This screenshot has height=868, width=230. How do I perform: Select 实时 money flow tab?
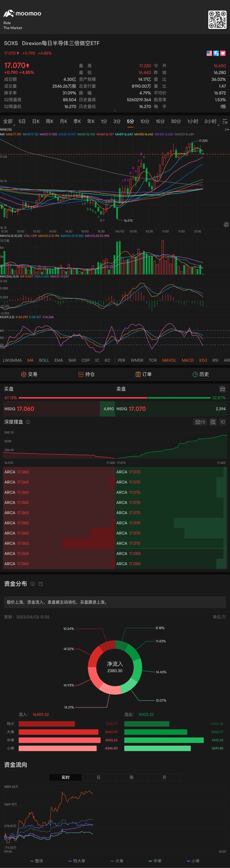66,777
